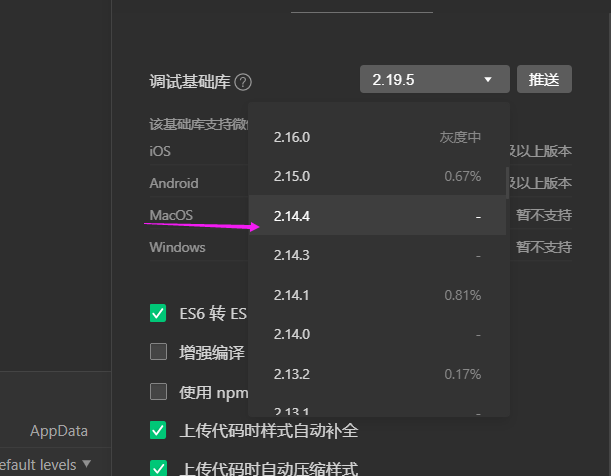Image resolution: width=611 pixels, height=476 pixels.
Task: Click the 推送 push button
Action: point(544,79)
